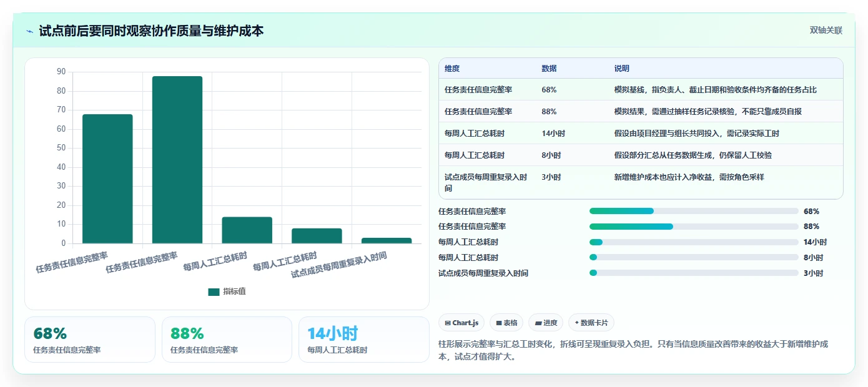The height and width of the screenshot is (387, 868).
Task: Select the 数据卡片 tag label
Action: coord(594,323)
